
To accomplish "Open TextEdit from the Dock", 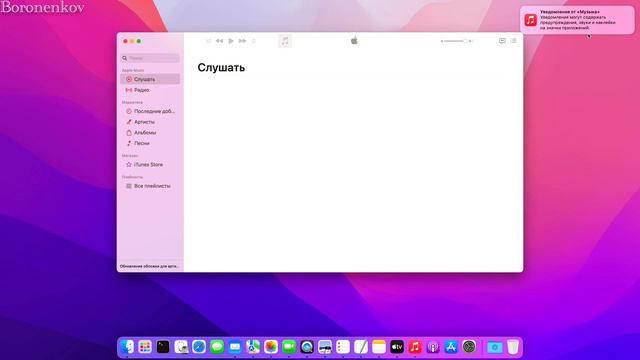I will click(x=361, y=347).
